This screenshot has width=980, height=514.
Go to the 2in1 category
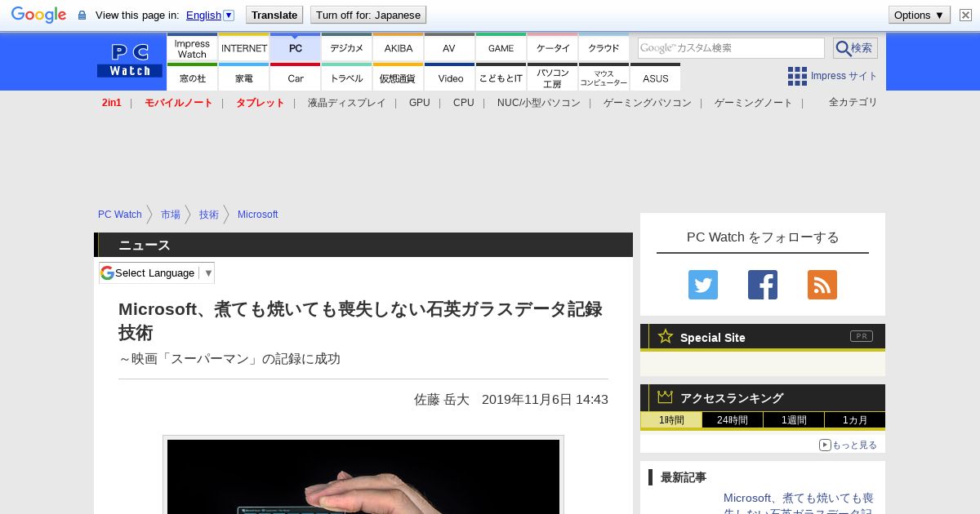click(112, 103)
